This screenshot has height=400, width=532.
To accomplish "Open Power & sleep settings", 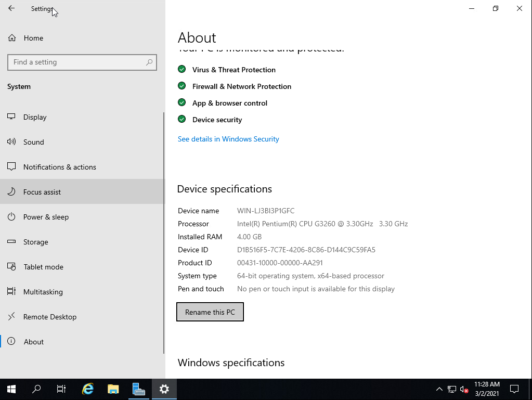I will (82, 217).
